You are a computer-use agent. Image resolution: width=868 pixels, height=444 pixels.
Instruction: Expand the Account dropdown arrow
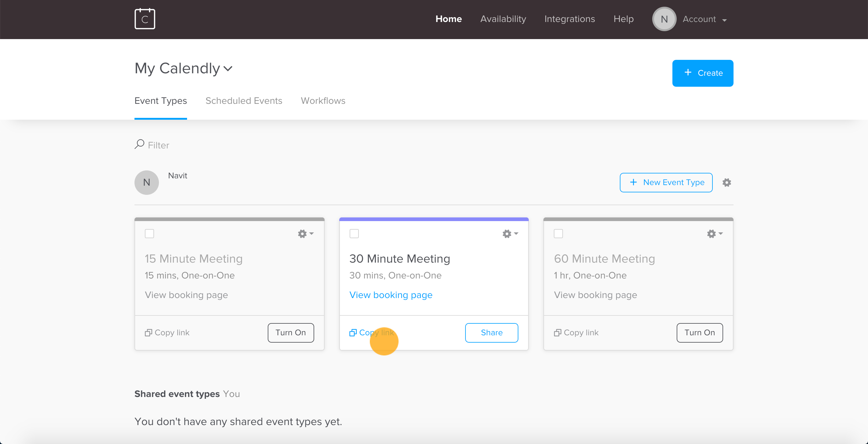724,20
